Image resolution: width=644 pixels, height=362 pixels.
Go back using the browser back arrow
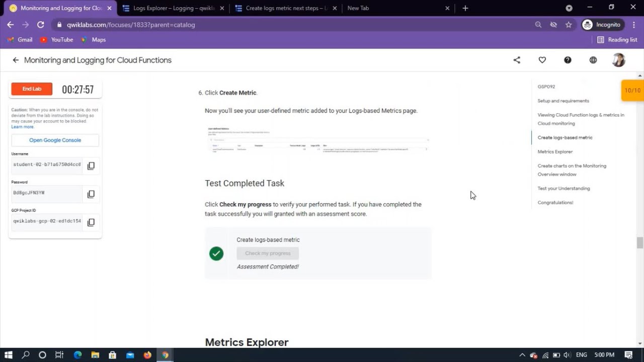[x=11, y=25]
